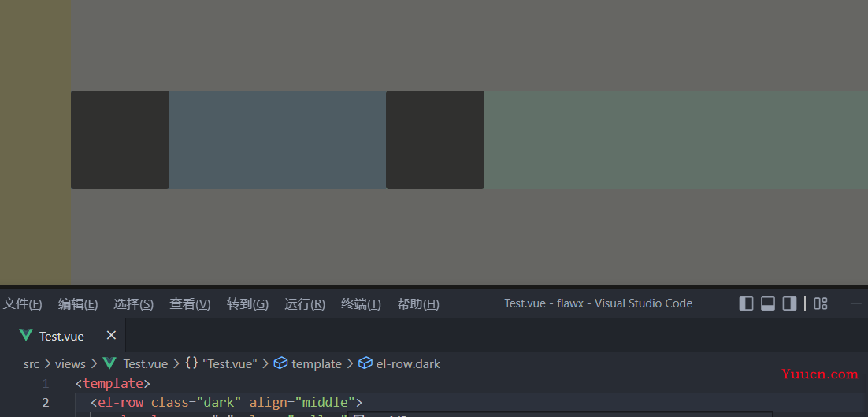Click the Vue icon in the breadcrumb
Image resolution: width=868 pixels, height=417 pixels.
[109, 363]
